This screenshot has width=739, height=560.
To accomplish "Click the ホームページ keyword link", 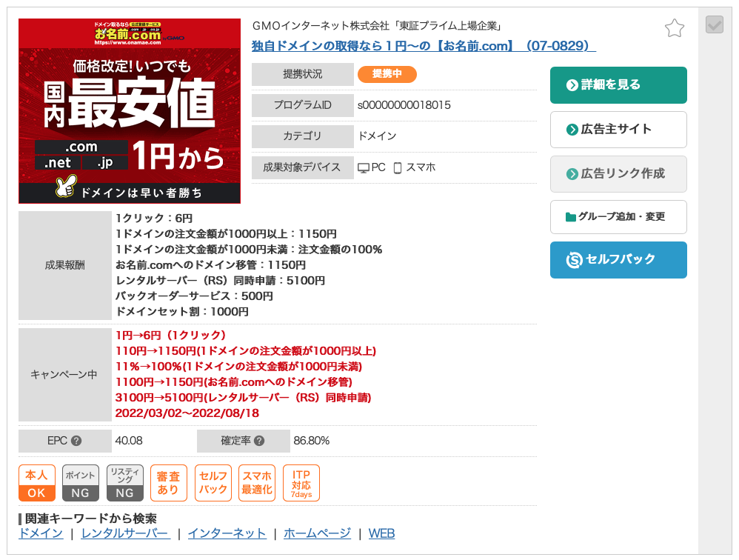I will [x=317, y=533].
